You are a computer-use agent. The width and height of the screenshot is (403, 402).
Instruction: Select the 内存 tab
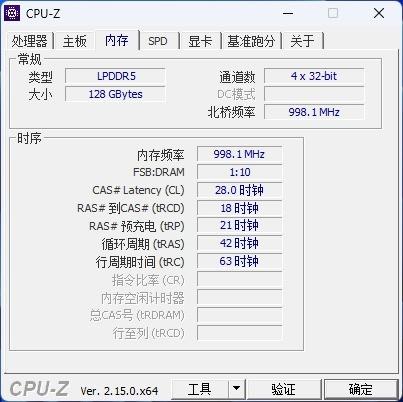click(117, 40)
